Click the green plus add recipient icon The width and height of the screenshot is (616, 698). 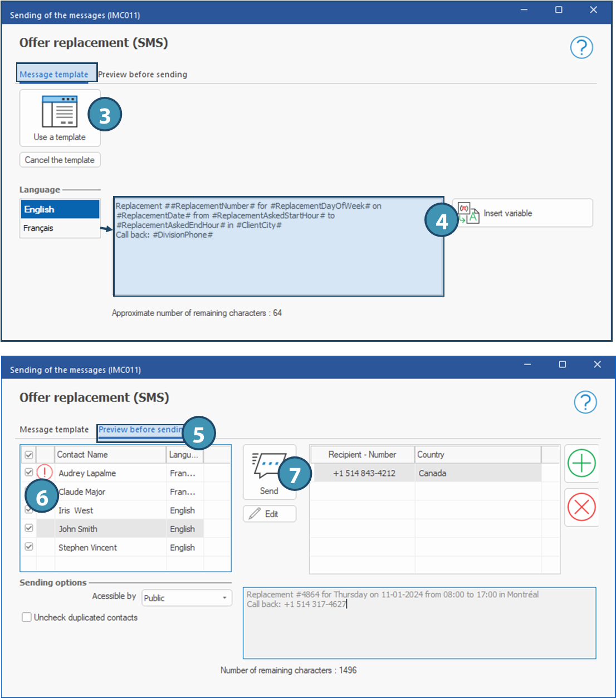point(581,463)
